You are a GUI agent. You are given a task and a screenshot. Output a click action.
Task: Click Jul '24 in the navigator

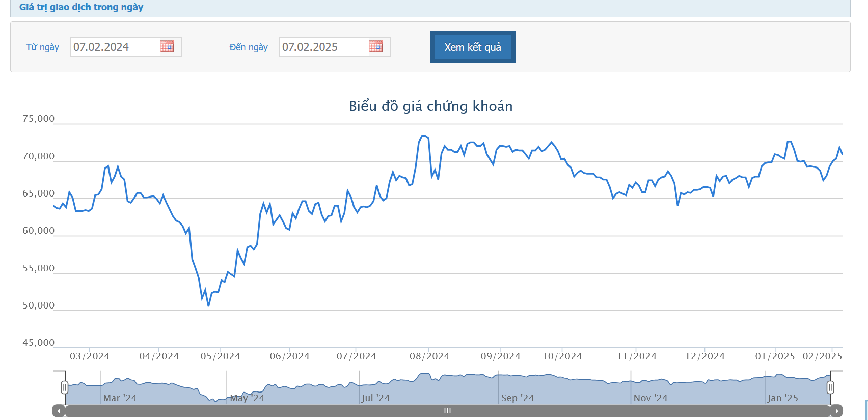point(375,398)
